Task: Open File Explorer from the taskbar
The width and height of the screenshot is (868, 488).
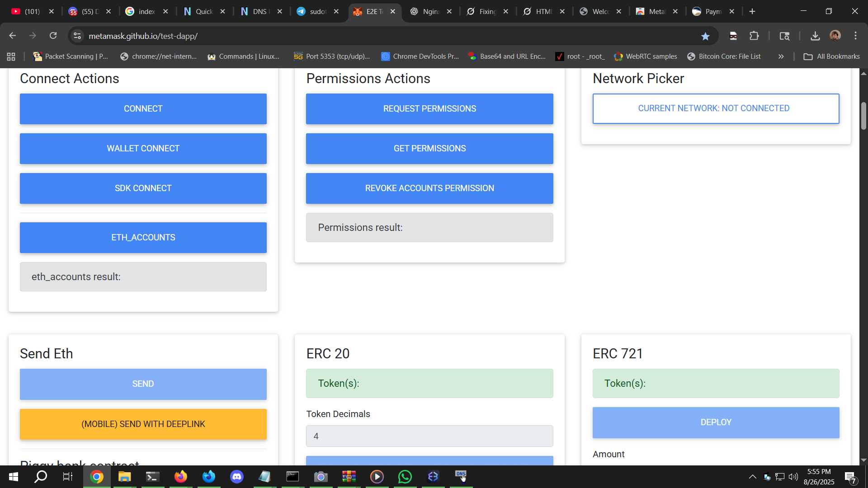Action: click(125, 477)
